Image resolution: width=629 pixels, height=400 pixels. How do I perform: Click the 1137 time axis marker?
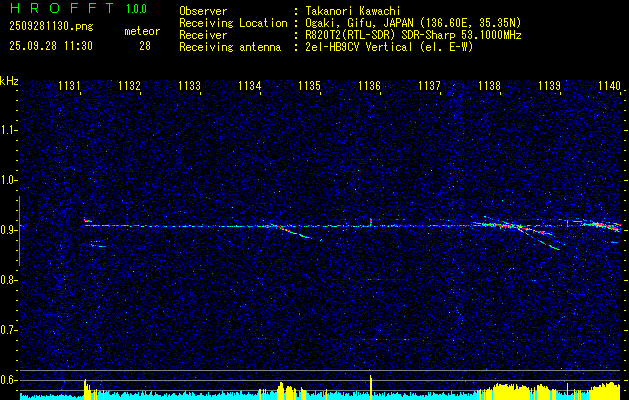coord(430,85)
